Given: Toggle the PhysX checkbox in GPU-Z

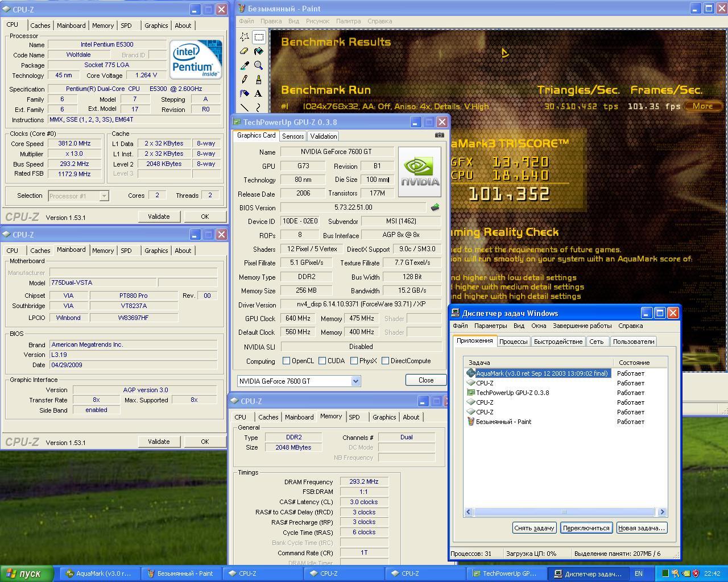Looking at the screenshot, I should (354, 361).
